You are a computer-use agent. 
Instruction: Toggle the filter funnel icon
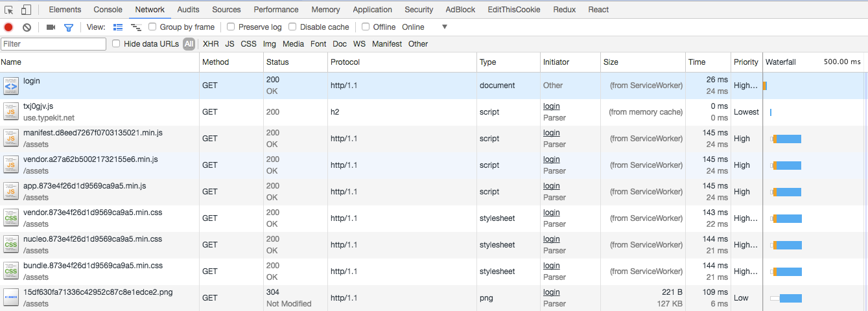coord(68,27)
